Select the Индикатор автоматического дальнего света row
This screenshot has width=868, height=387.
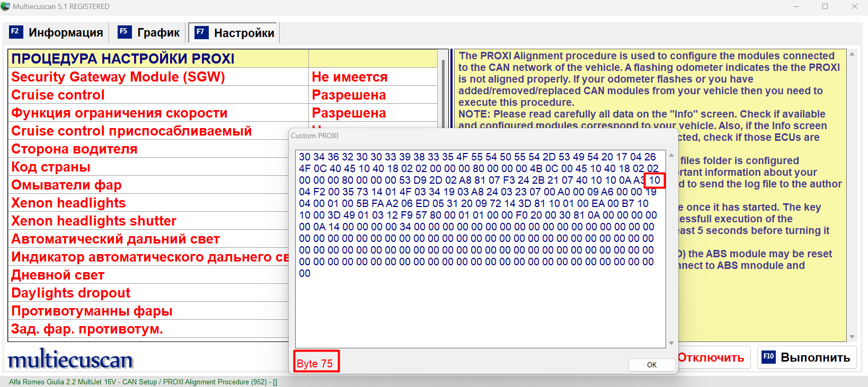(x=148, y=257)
